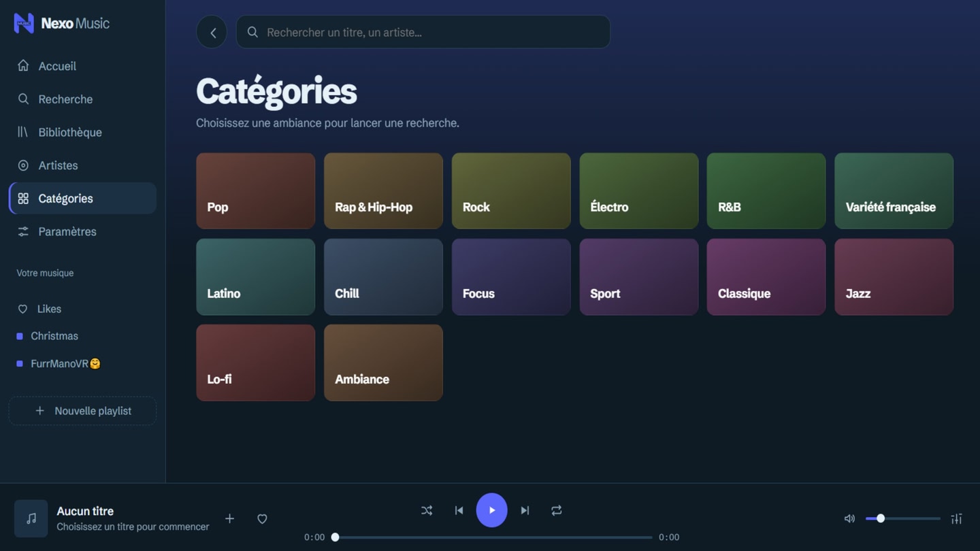The height and width of the screenshot is (551, 980).
Task: Choose the Chill category
Action: tap(383, 277)
